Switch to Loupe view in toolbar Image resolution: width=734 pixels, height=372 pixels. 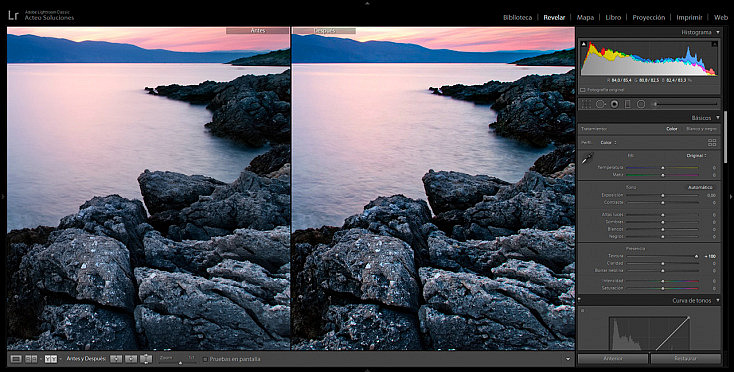pyautogui.click(x=16, y=359)
